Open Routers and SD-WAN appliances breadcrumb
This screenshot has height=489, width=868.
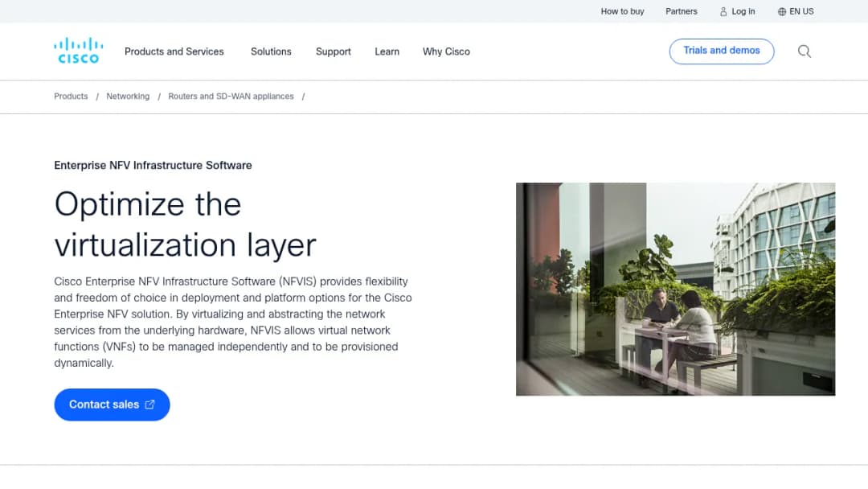[x=231, y=97]
